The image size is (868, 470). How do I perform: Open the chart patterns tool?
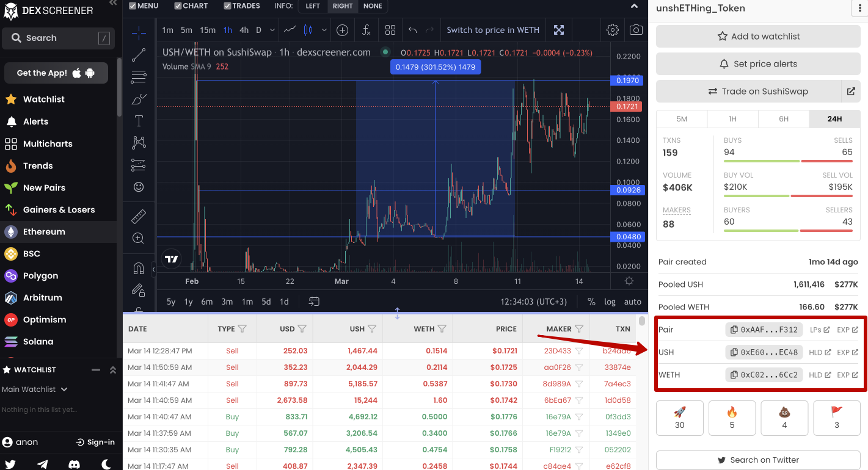click(x=139, y=143)
